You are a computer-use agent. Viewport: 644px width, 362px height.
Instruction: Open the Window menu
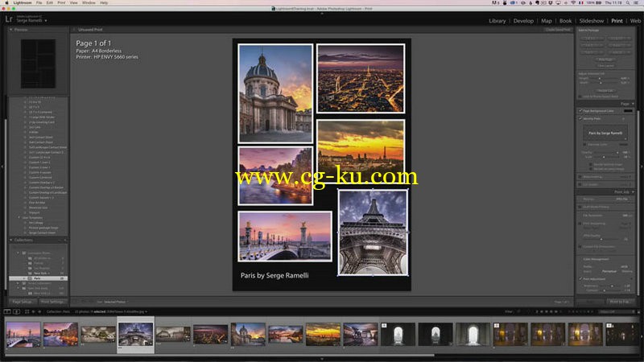click(89, 2)
